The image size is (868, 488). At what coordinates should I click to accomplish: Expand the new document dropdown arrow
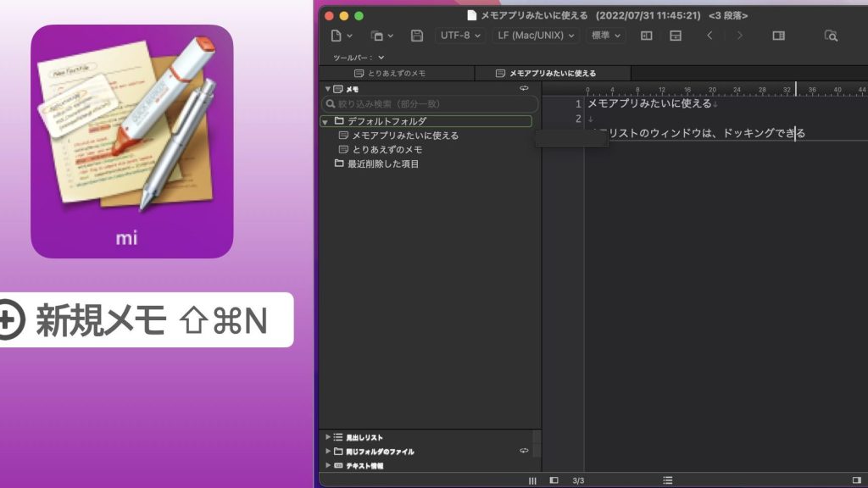[x=349, y=36]
